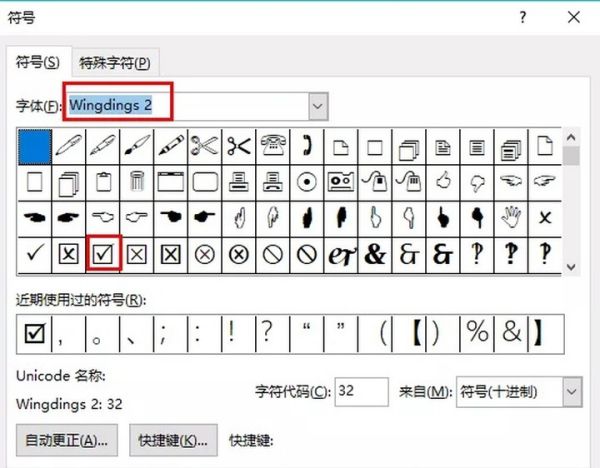The height and width of the screenshot is (468, 600).
Task: Pick the ( parenthesis in recently used symbols
Action: point(375,334)
